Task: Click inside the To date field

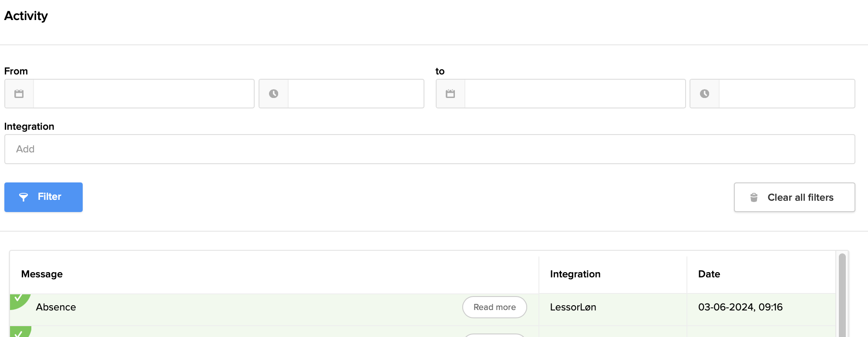Action: point(575,94)
